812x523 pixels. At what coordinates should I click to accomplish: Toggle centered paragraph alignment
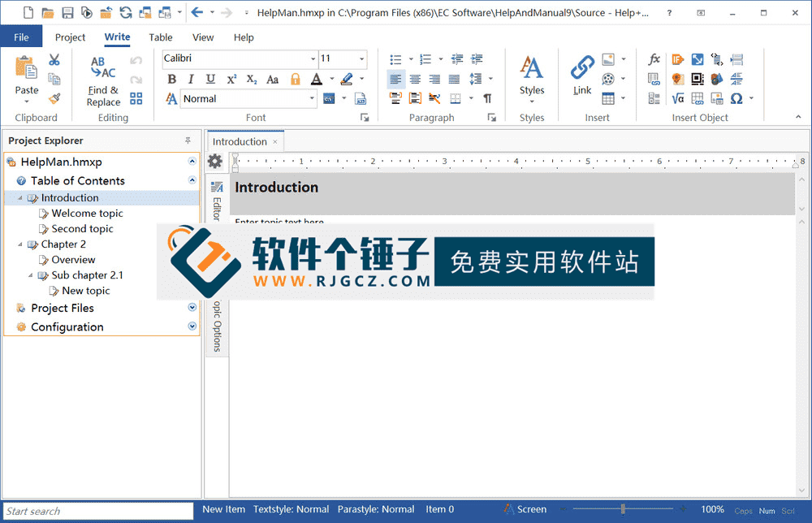coord(415,79)
